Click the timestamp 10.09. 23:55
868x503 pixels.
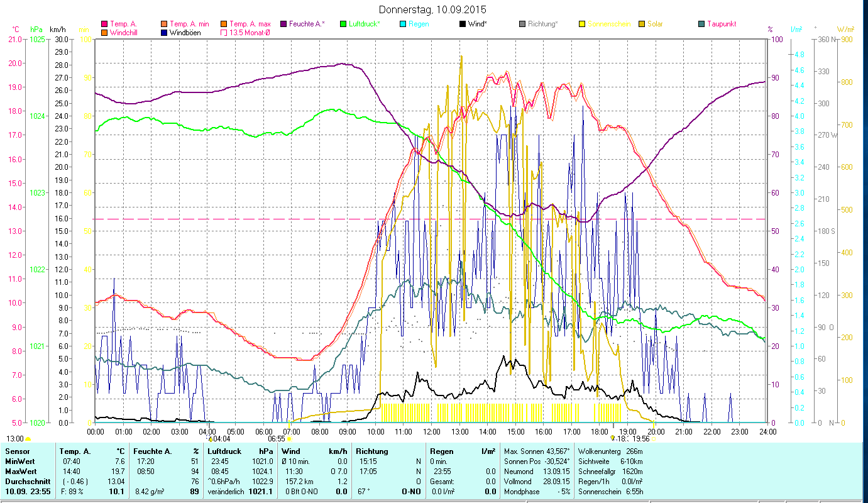point(27,492)
